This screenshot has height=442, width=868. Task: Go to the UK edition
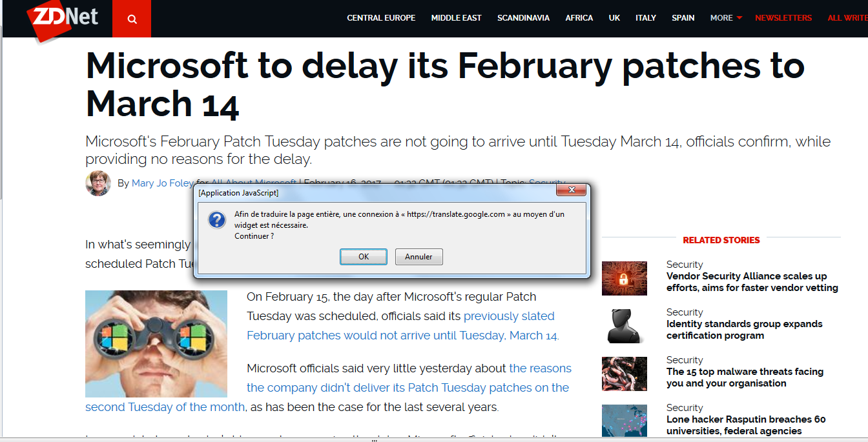[614, 18]
